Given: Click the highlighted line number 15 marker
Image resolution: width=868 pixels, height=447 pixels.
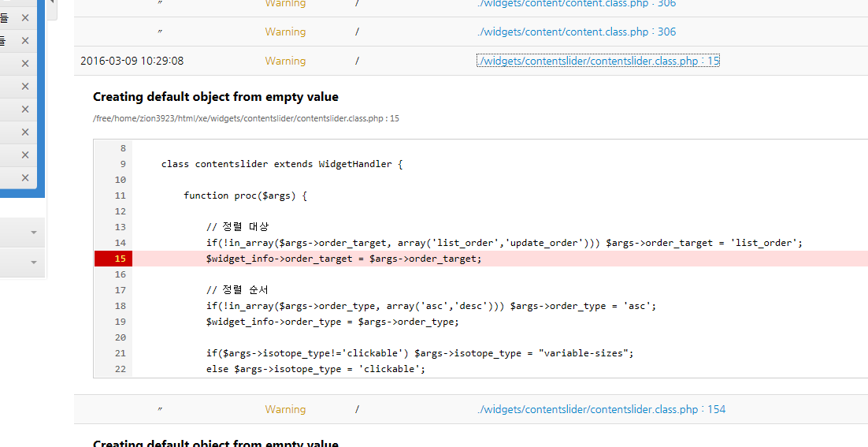Looking at the screenshot, I should (113, 259).
